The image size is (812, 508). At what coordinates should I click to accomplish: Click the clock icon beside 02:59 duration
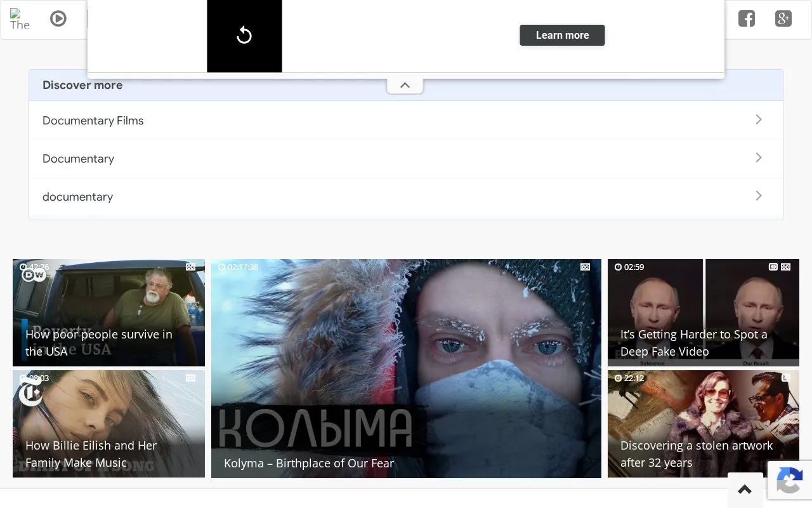(618, 267)
